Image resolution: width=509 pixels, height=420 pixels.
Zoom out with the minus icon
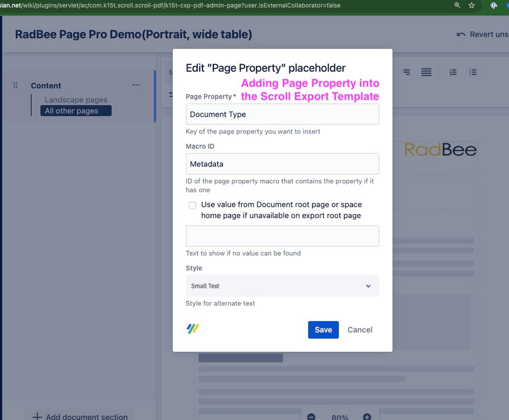click(x=311, y=417)
